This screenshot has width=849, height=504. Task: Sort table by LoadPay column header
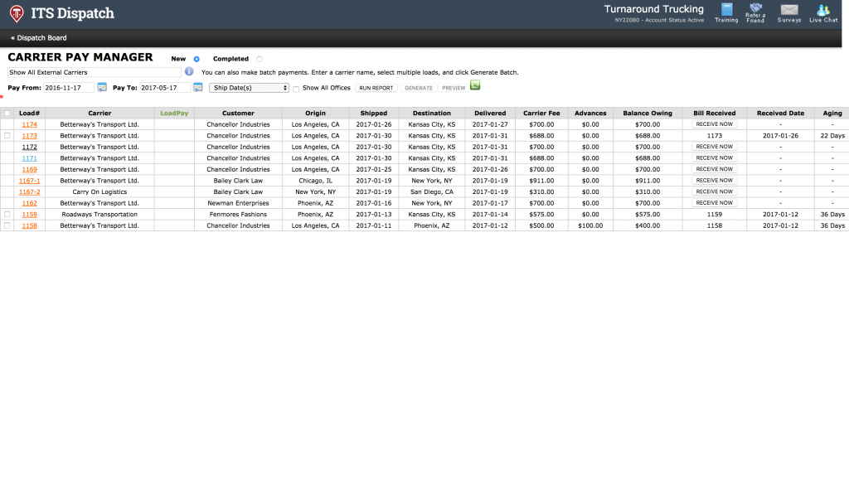pos(174,113)
